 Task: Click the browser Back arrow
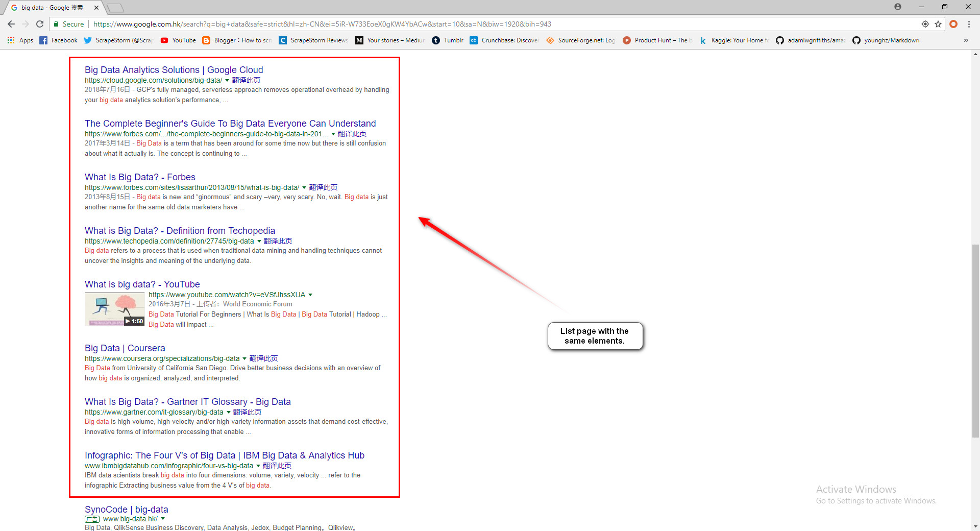tap(11, 24)
